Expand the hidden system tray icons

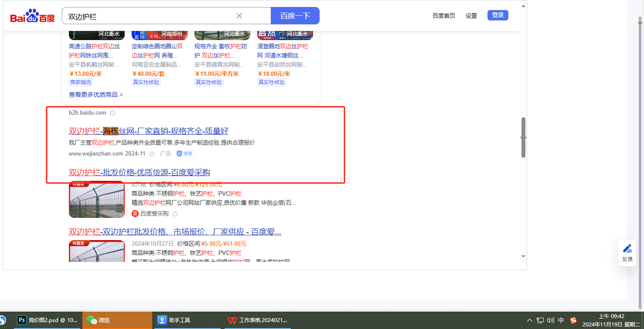click(530, 320)
